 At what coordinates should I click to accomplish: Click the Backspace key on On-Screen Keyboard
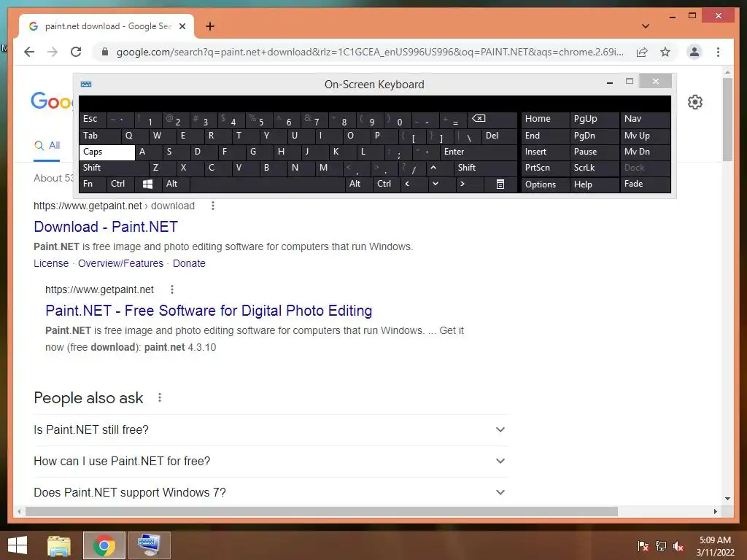point(492,119)
